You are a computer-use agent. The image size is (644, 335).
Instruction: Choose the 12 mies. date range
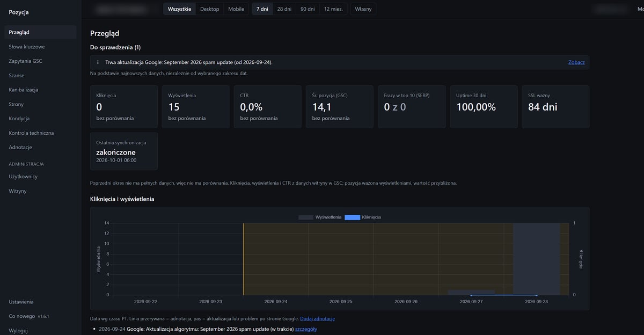click(333, 9)
